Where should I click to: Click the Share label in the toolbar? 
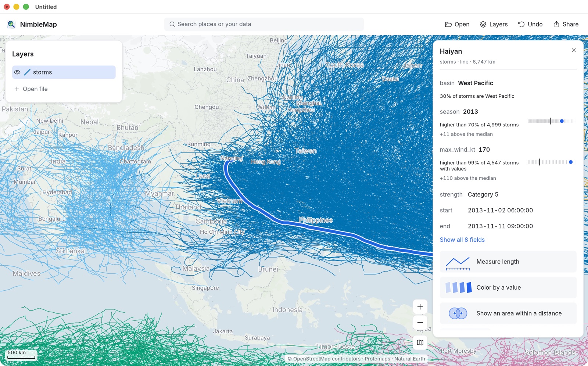(570, 24)
